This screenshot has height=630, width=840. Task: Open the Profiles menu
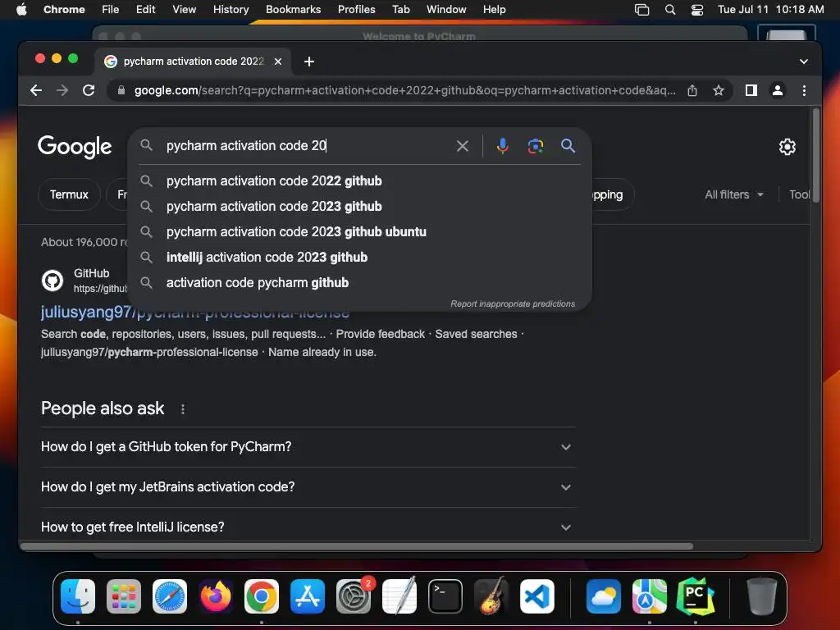click(356, 10)
